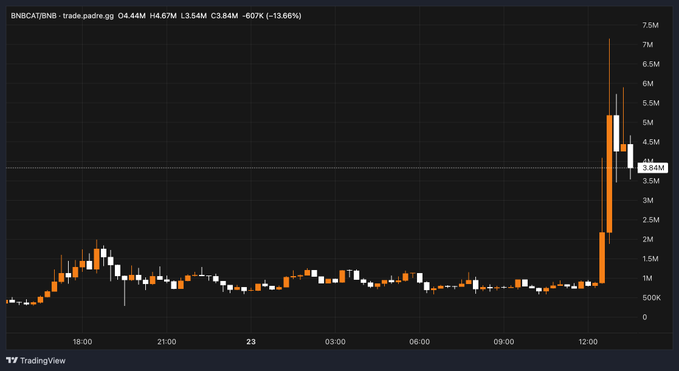Screen dimensions: 679x371
Task: Click the 09:00 time axis label
Action: point(504,342)
